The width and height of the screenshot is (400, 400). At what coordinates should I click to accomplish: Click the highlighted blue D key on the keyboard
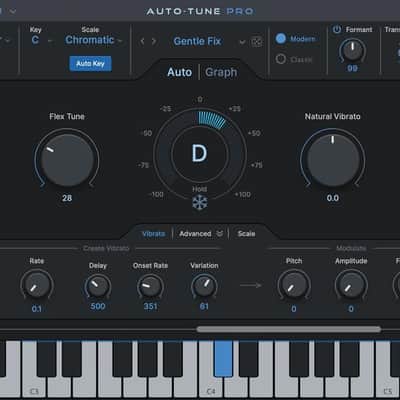[223, 358]
